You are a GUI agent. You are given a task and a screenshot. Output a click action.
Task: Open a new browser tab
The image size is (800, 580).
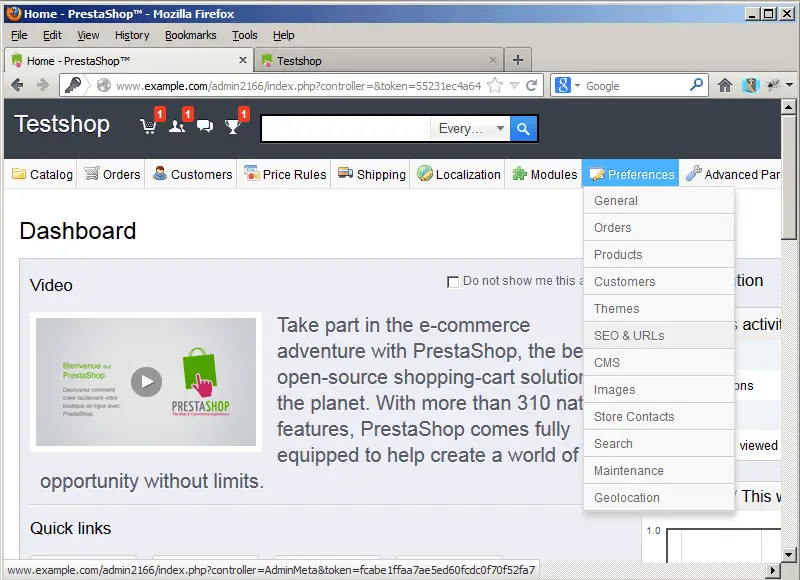tap(518, 60)
